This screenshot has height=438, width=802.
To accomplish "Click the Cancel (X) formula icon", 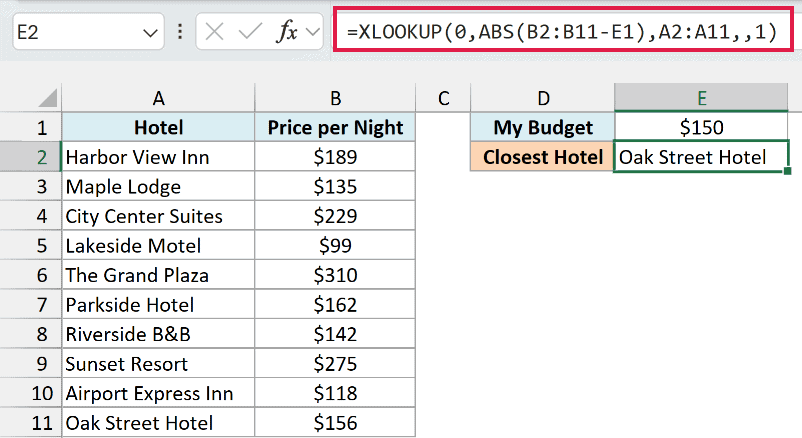I will [214, 32].
